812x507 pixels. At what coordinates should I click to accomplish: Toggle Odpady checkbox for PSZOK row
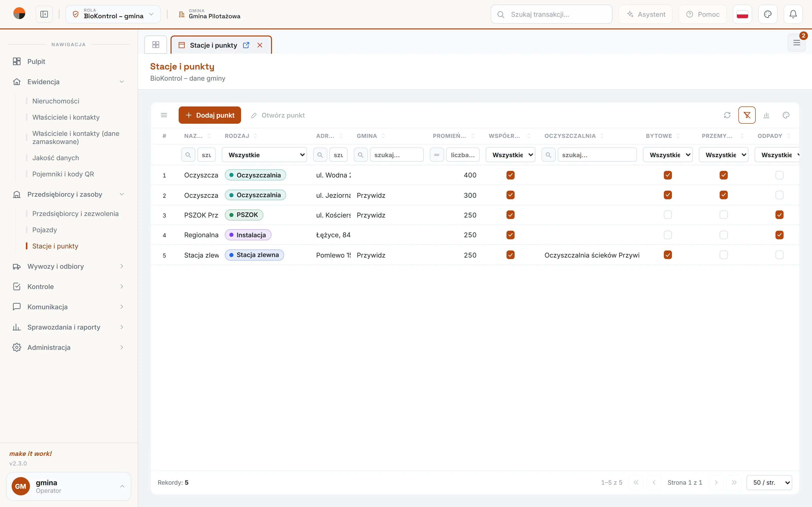[780, 215]
